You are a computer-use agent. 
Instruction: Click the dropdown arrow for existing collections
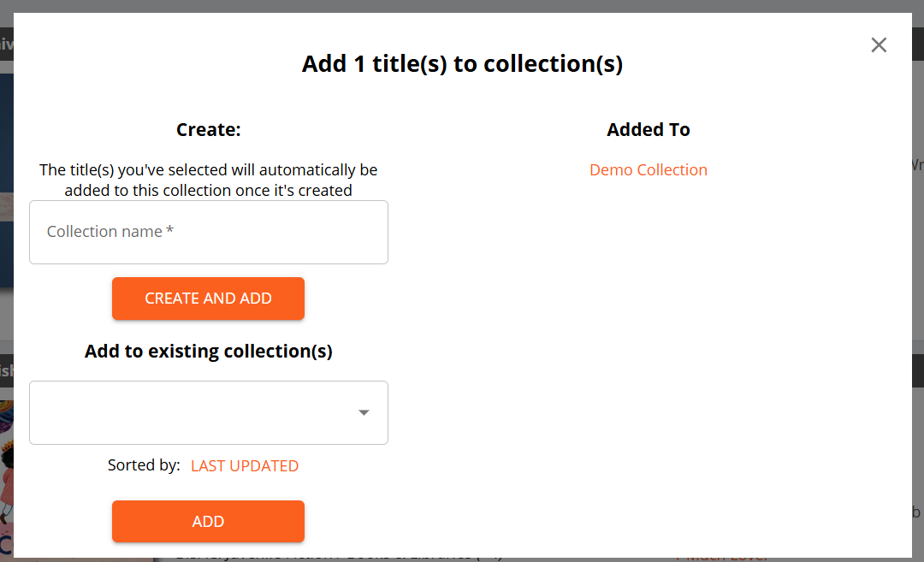tap(364, 412)
